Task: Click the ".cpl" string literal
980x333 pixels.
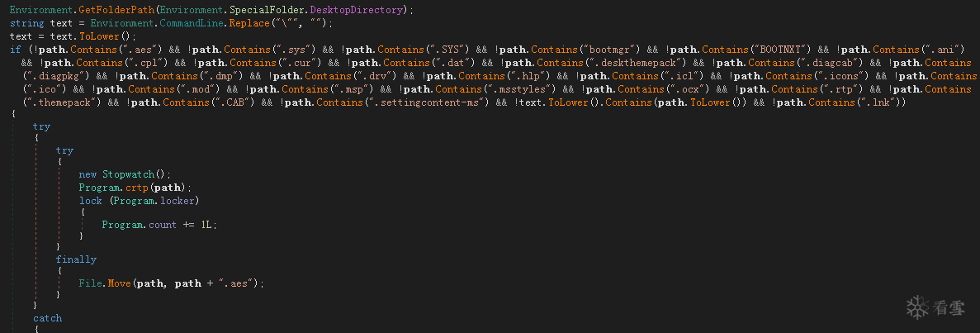Action: (148, 63)
